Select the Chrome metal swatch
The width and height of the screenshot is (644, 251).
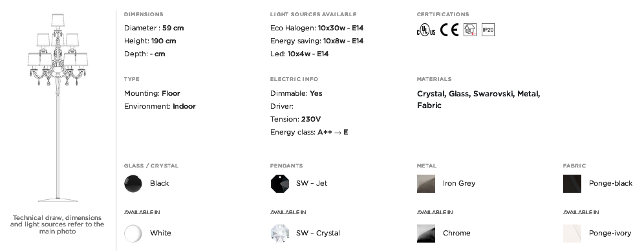(x=426, y=234)
